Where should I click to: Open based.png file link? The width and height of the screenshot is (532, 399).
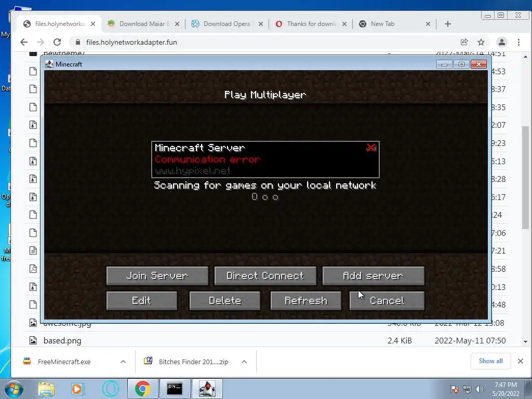coord(62,341)
